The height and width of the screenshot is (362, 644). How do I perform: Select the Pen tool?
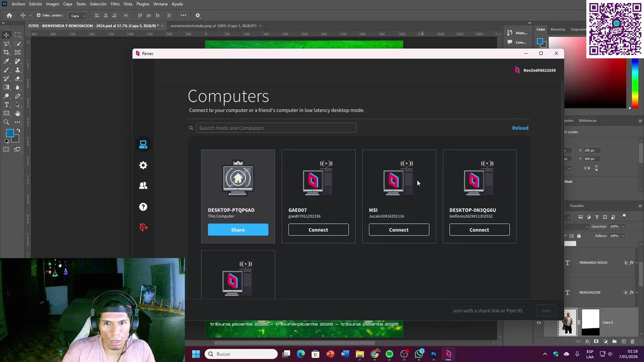click(x=17, y=96)
